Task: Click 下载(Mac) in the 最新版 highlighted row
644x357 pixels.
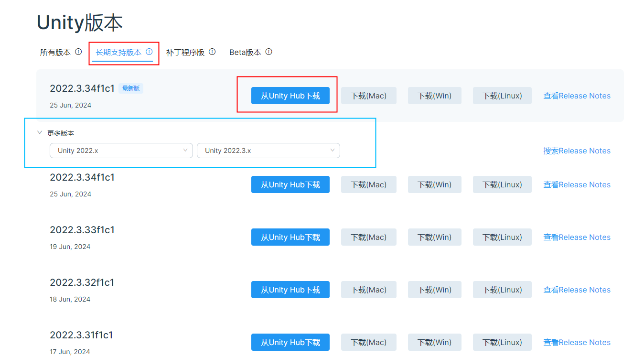Action: 369,96
